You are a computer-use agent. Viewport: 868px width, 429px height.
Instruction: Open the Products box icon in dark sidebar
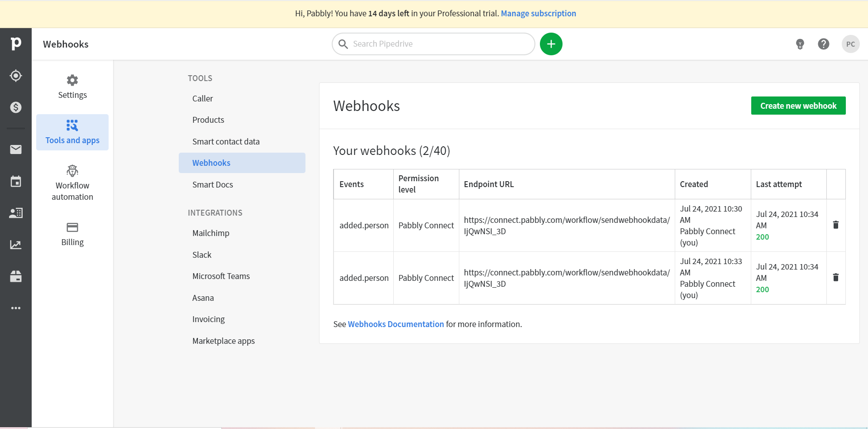click(x=16, y=276)
